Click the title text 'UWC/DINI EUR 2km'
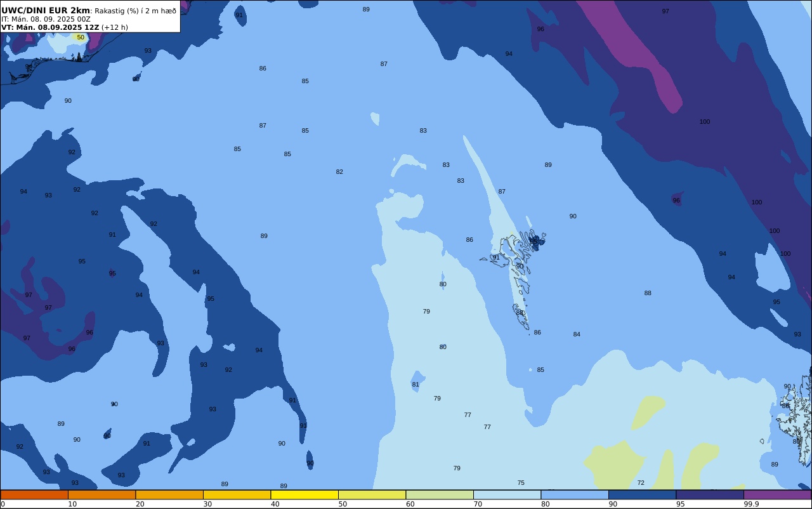 46,10
